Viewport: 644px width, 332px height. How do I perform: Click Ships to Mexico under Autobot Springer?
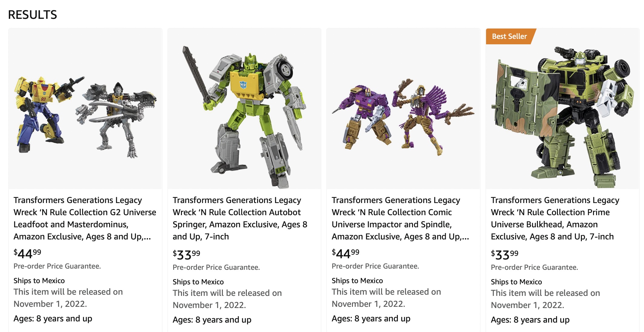[198, 282]
